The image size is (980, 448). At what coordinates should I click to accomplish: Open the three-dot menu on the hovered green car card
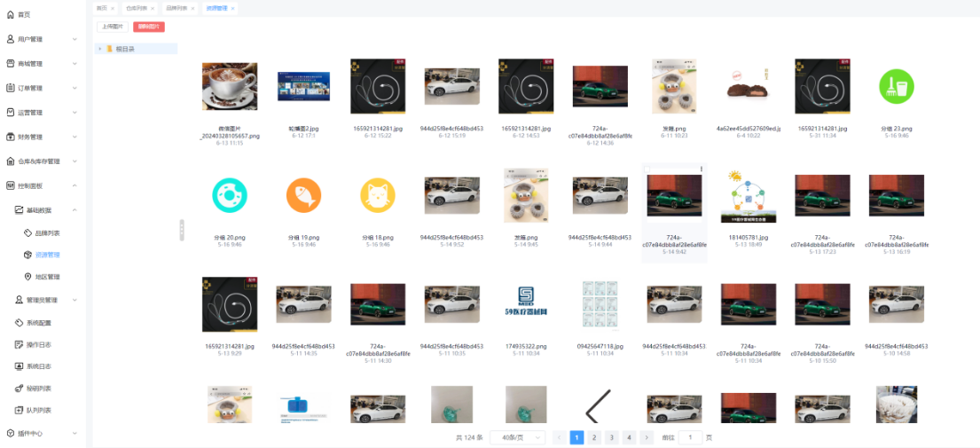point(702,169)
